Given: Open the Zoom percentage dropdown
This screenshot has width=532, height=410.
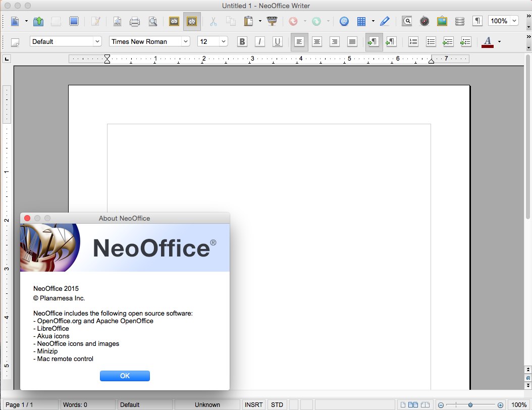Looking at the screenshot, I should 514,21.
